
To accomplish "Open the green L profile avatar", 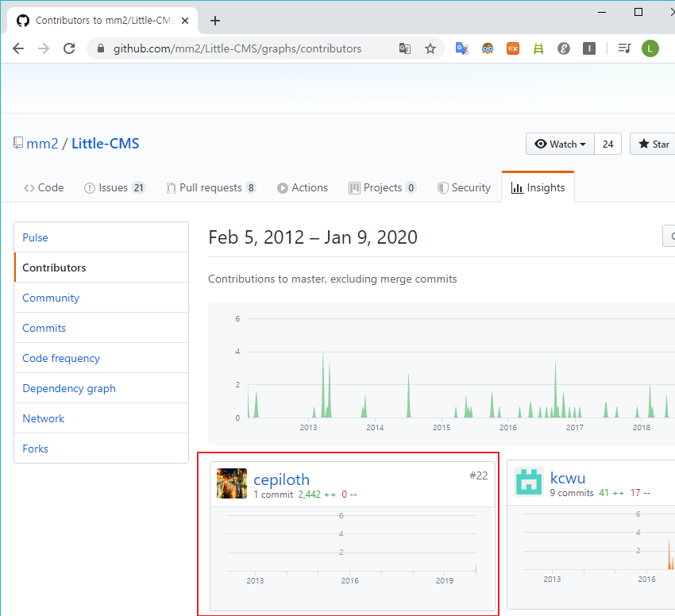I will [x=650, y=48].
